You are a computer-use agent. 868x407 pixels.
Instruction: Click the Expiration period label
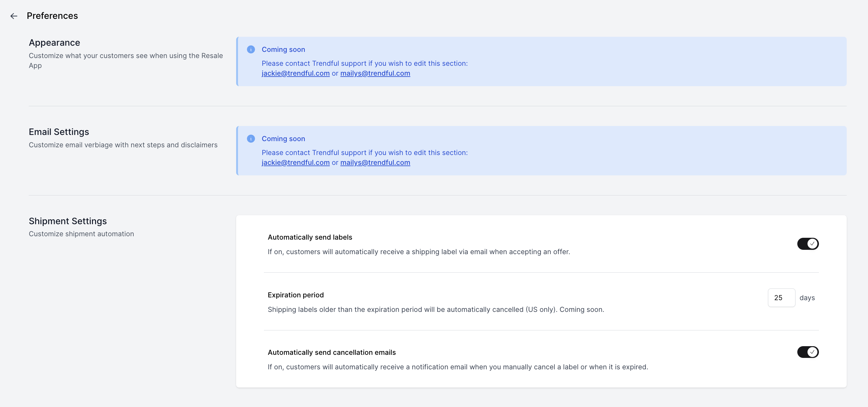tap(295, 295)
